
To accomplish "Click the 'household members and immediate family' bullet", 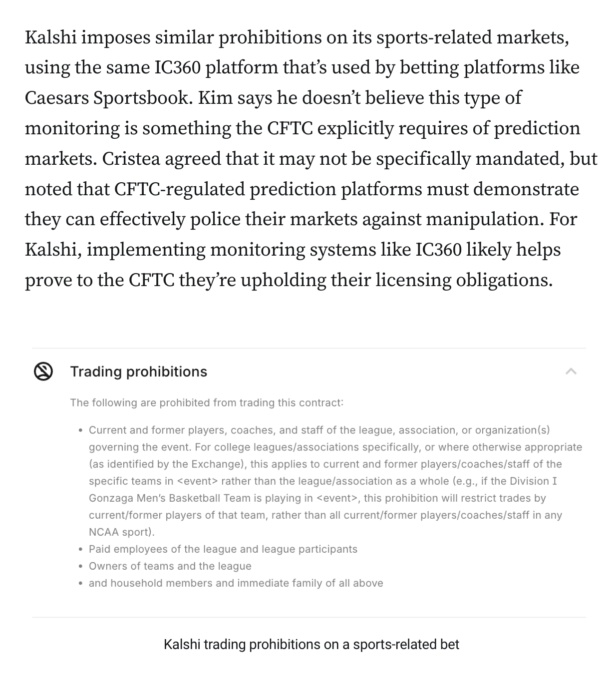I will [236, 583].
